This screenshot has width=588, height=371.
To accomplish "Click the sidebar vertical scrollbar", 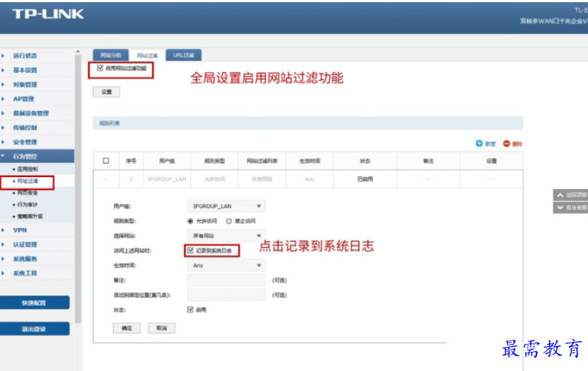I will pyautogui.click(x=78, y=189).
